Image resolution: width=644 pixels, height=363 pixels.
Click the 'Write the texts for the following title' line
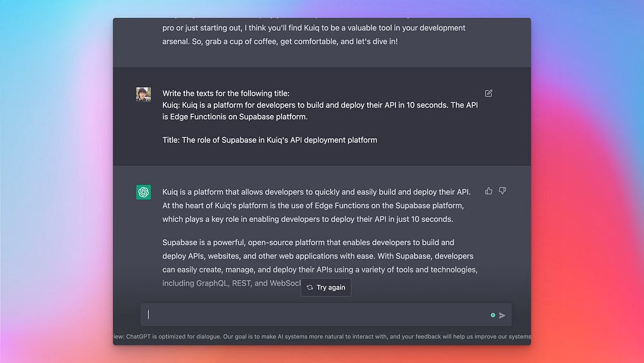click(225, 93)
